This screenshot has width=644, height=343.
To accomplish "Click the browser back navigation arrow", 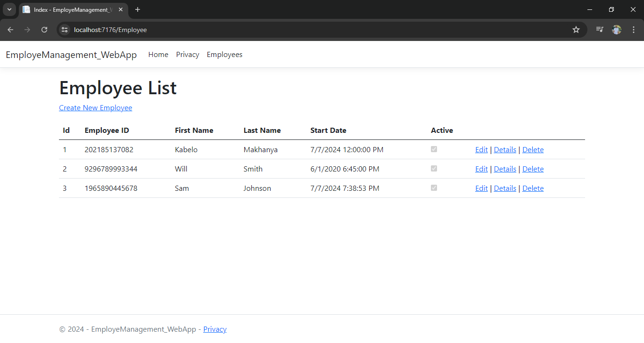I will [10, 29].
